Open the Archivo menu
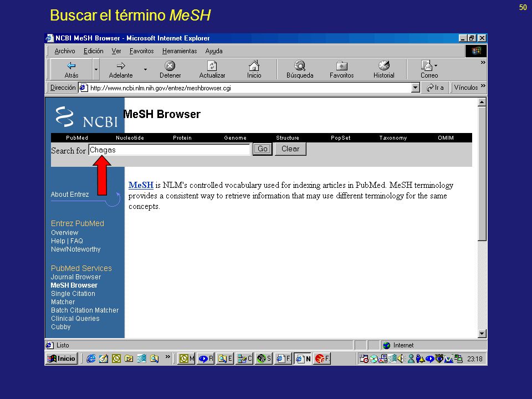Screen dimensions: 532x399 [64, 51]
